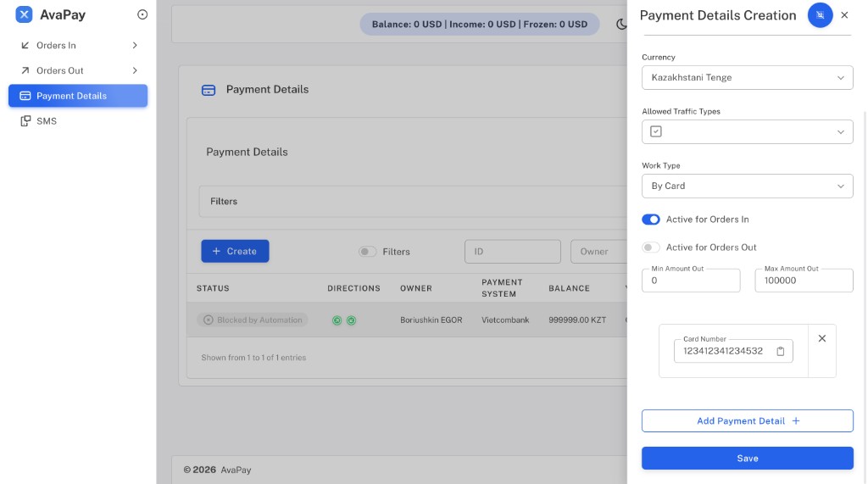The width and height of the screenshot is (868, 484).
Task: Click the PAYMENT SYSTEM column header
Action: (502, 288)
